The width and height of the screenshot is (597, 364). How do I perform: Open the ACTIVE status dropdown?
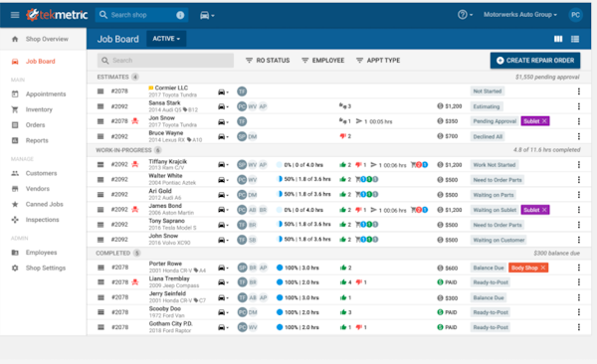(166, 39)
